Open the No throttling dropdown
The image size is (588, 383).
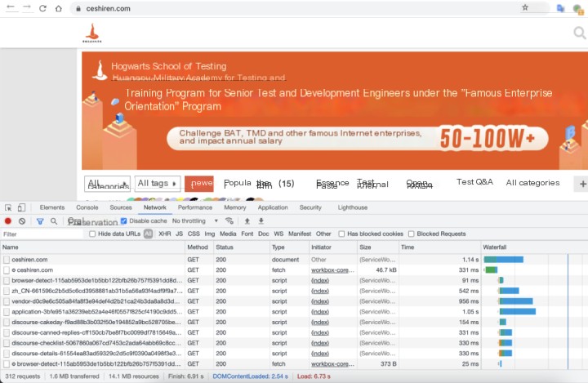coord(194,221)
